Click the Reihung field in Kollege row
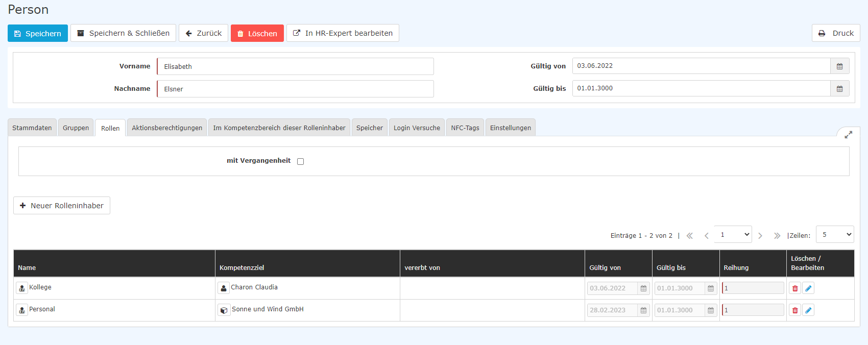This screenshot has width=868, height=345. coord(753,288)
